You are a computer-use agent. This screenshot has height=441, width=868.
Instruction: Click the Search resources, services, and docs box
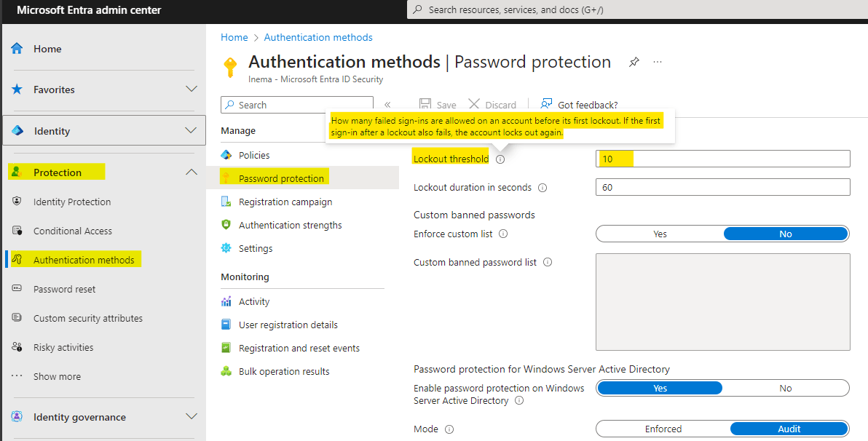point(637,9)
